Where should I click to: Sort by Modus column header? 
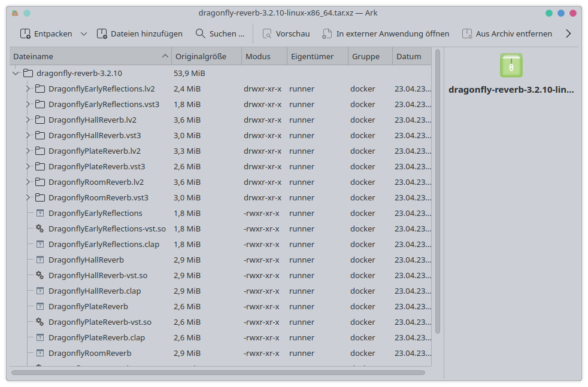point(265,56)
